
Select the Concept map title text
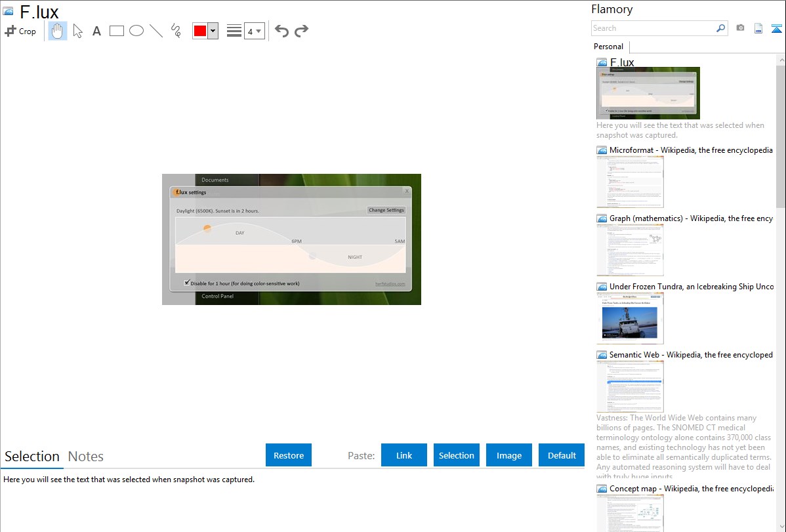click(692, 488)
